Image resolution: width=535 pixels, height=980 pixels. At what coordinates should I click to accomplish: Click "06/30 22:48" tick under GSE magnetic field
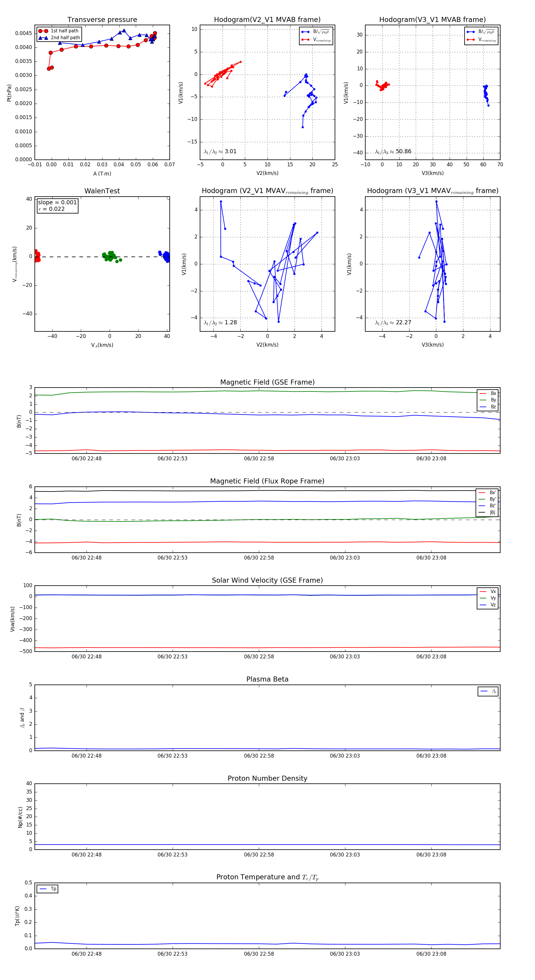(86, 459)
